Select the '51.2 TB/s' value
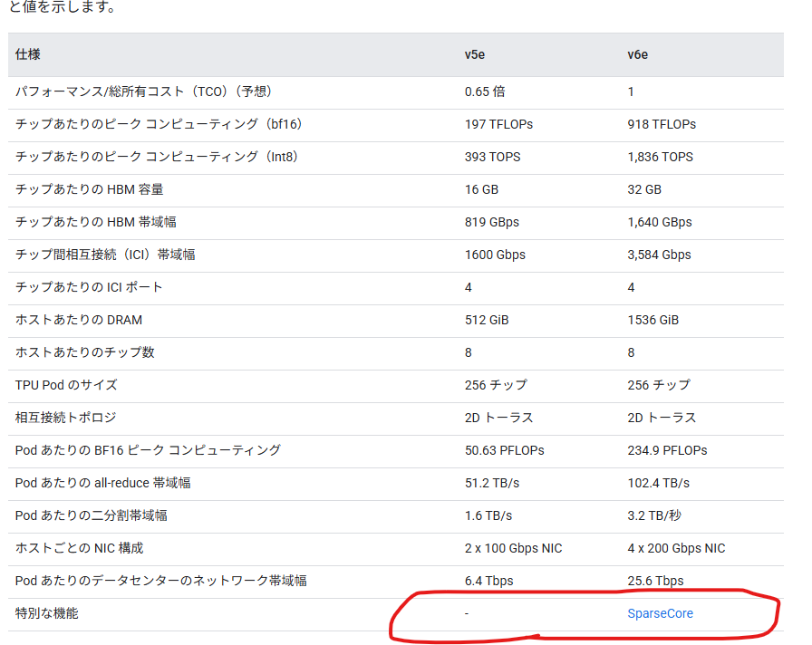 click(492, 483)
